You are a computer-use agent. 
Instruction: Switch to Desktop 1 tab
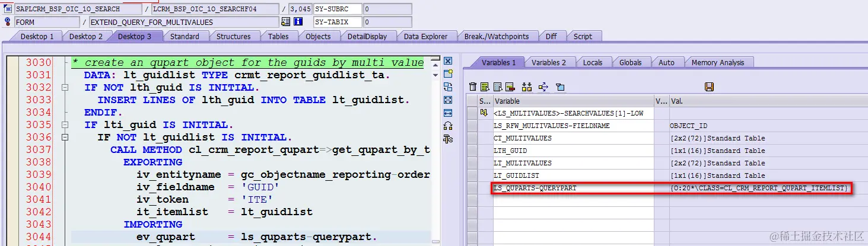(37, 37)
